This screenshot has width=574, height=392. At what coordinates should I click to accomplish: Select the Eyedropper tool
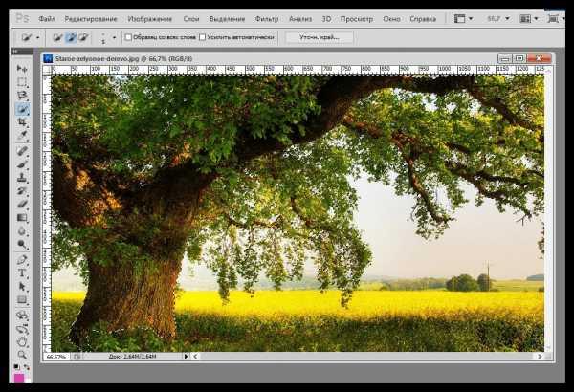click(x=22, y=136)
